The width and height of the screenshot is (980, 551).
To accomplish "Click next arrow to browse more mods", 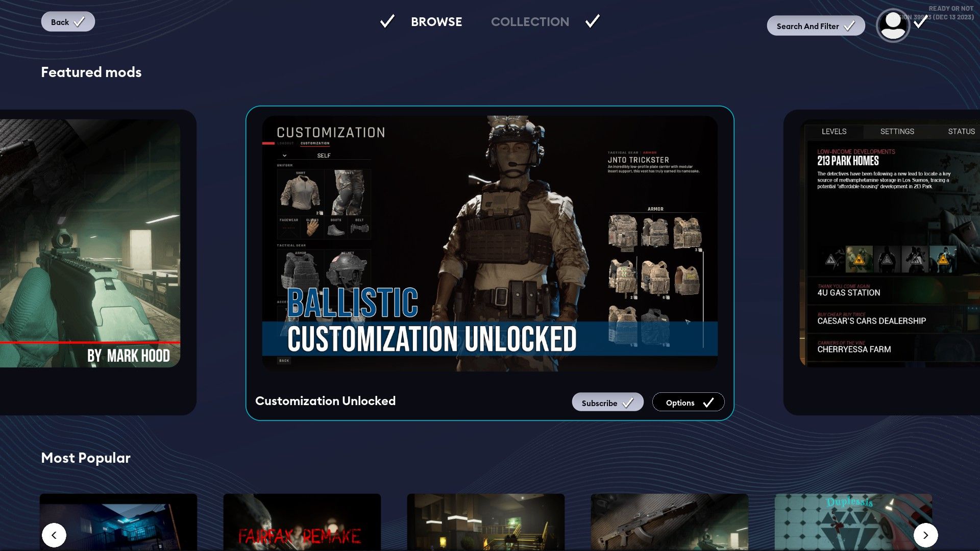I will coord(926,534).
